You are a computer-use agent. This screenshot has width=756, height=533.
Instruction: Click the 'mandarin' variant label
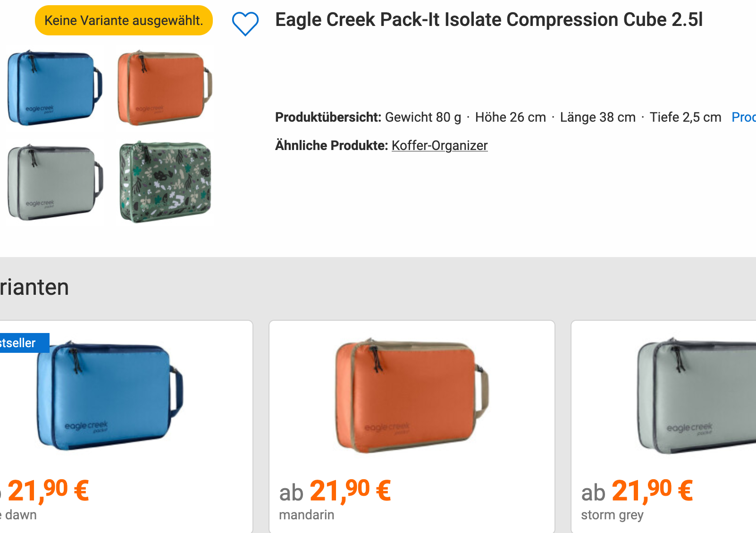(x=306, y=515)
